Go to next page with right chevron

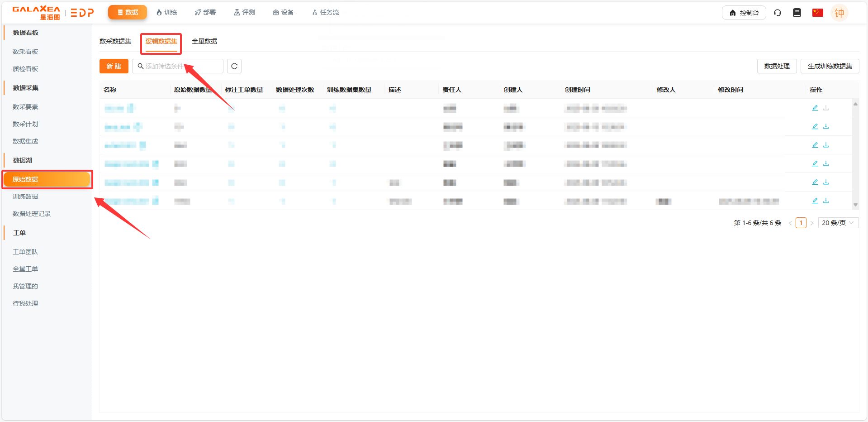812,223
